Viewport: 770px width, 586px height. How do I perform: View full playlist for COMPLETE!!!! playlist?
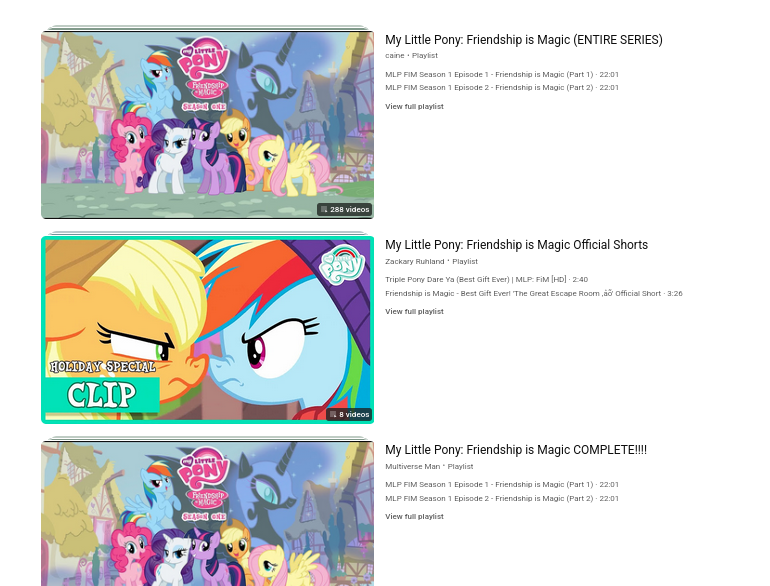414,516
